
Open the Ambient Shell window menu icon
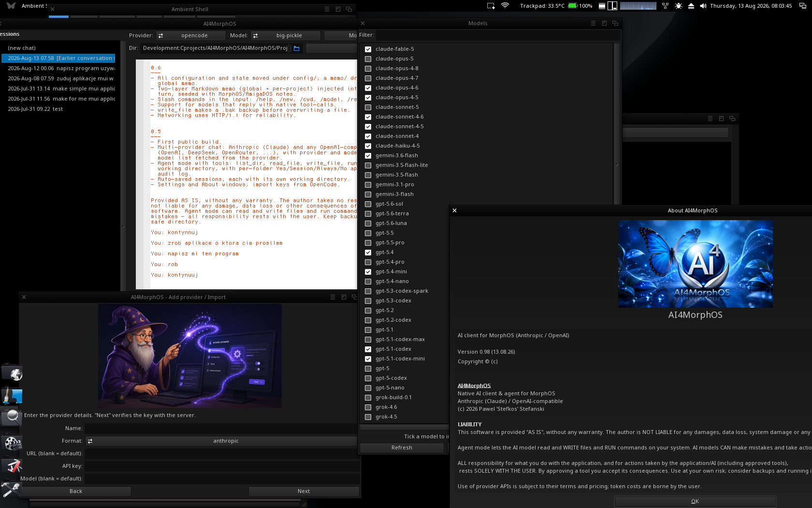tap(327, 9)
